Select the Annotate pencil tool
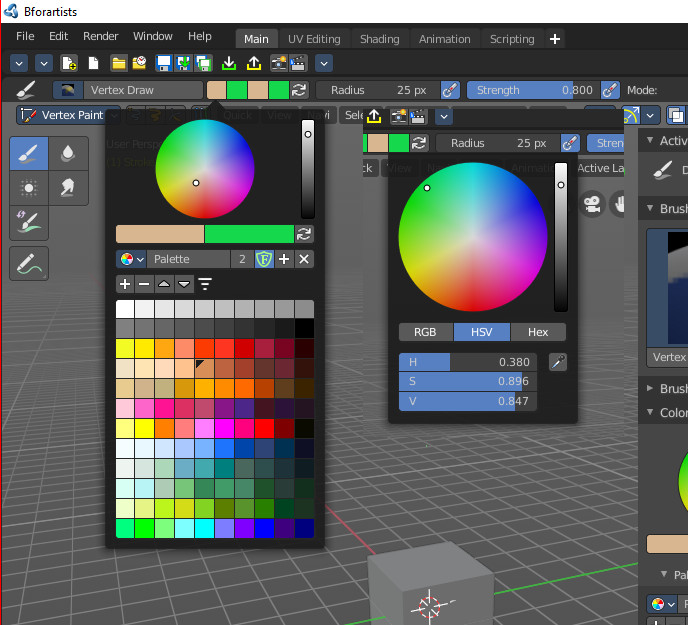This screenshot has width=688, height=625. [29, 263]
